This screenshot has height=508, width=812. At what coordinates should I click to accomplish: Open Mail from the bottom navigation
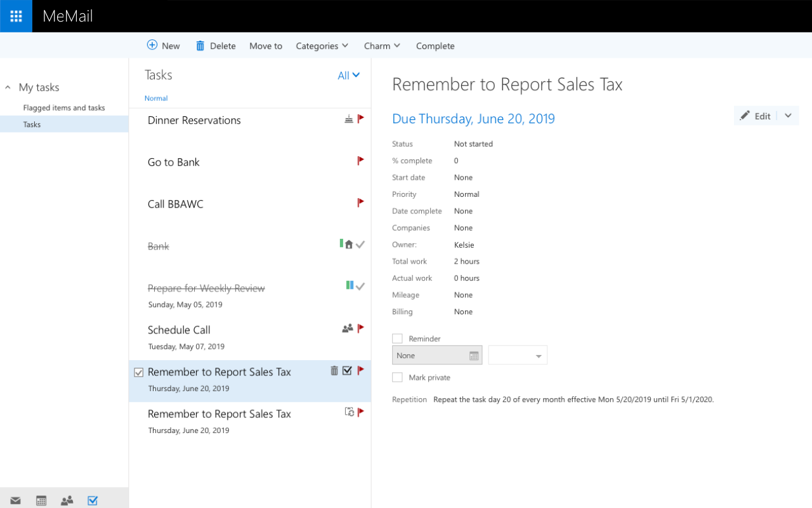click(15, 500)
